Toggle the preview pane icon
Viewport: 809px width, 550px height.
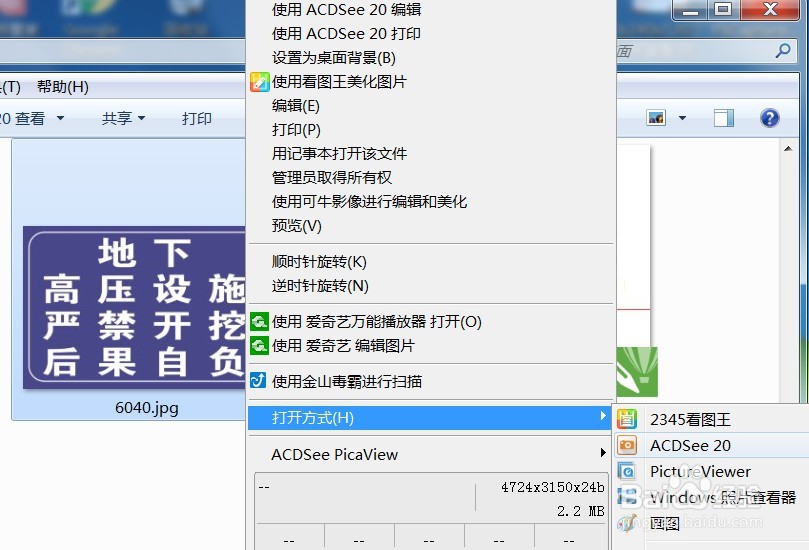[x=724, y=118]
